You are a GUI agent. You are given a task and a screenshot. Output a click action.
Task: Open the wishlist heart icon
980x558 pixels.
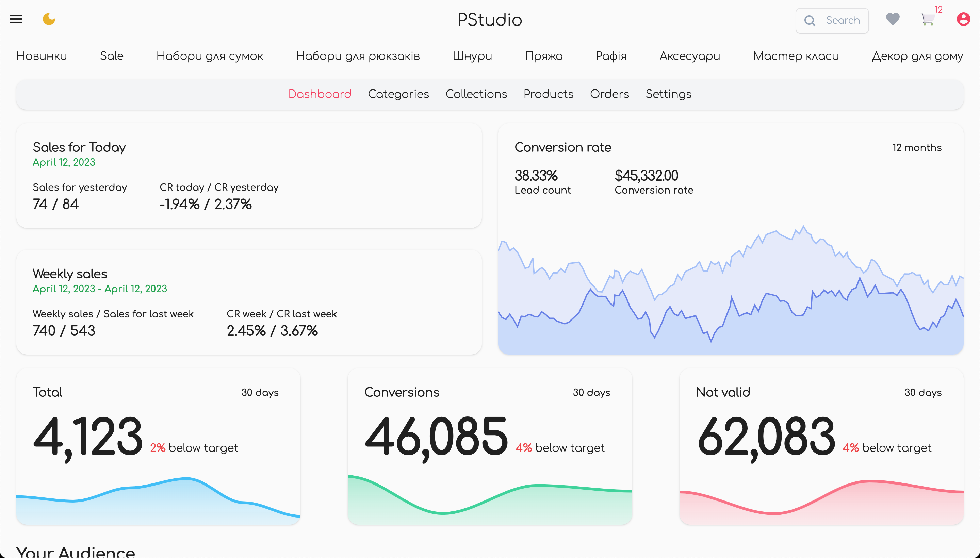click(x=893, y=19)
